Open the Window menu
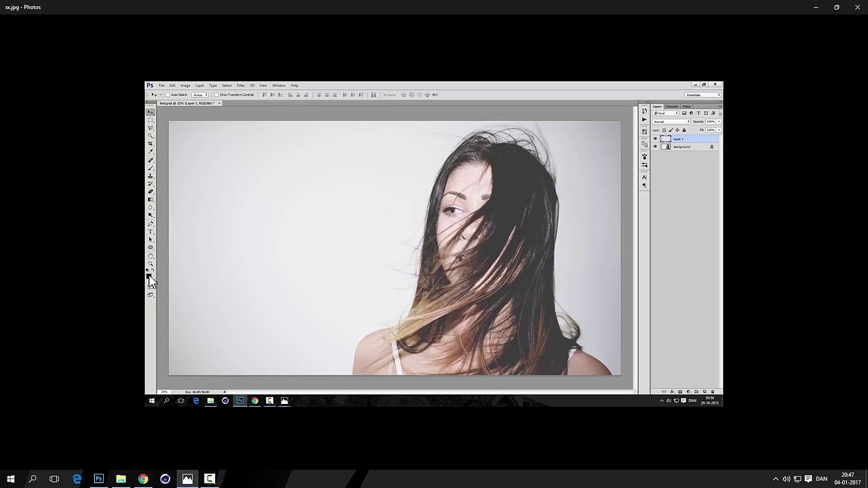This screenshot has width=868, height=488. 279,85
